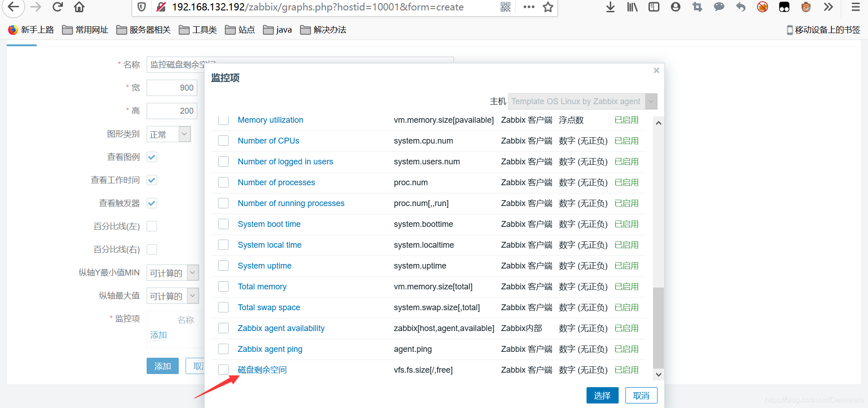Viewport: 868px width, 408px height.
Task: Close the 监控项 dialog with the X
Action: (x=656, y=70)
